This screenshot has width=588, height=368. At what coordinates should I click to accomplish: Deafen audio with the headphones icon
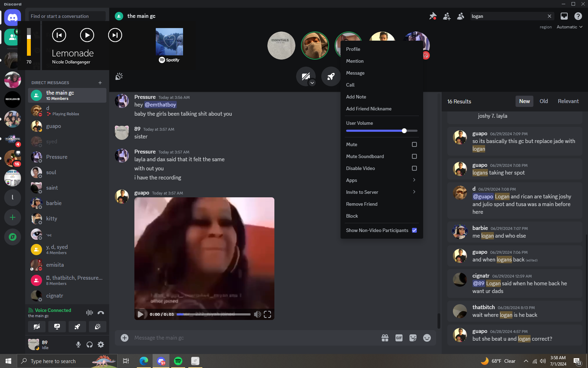[90, 345]
